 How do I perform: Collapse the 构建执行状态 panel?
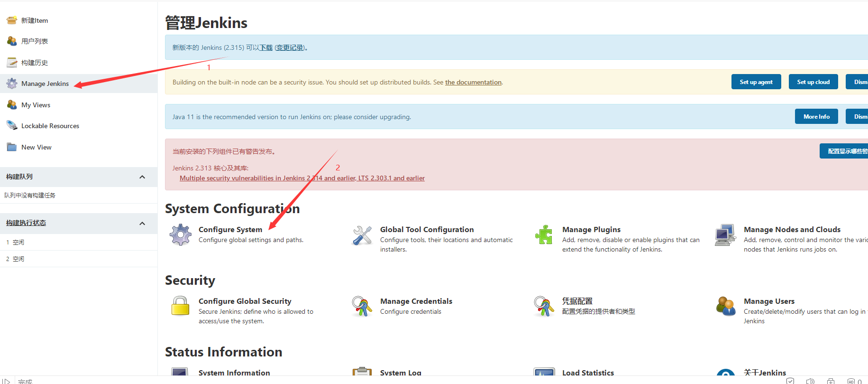[142, 224]
